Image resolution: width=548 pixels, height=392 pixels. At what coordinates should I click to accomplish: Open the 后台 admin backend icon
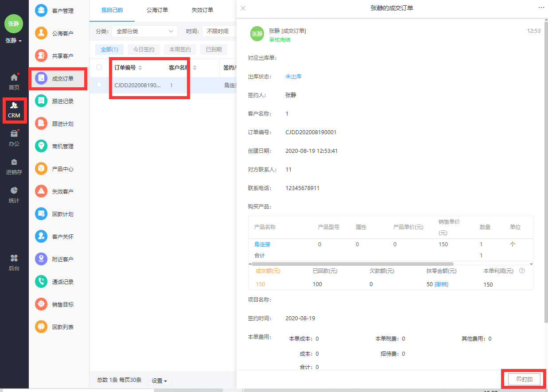click(x=14, y=258)
